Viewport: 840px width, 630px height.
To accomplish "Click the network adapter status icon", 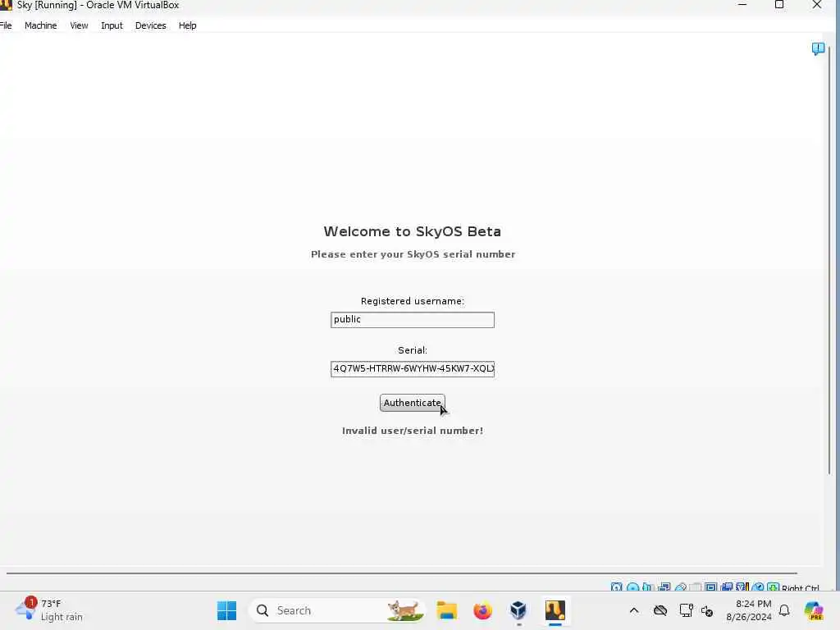I will pos(664,587).
